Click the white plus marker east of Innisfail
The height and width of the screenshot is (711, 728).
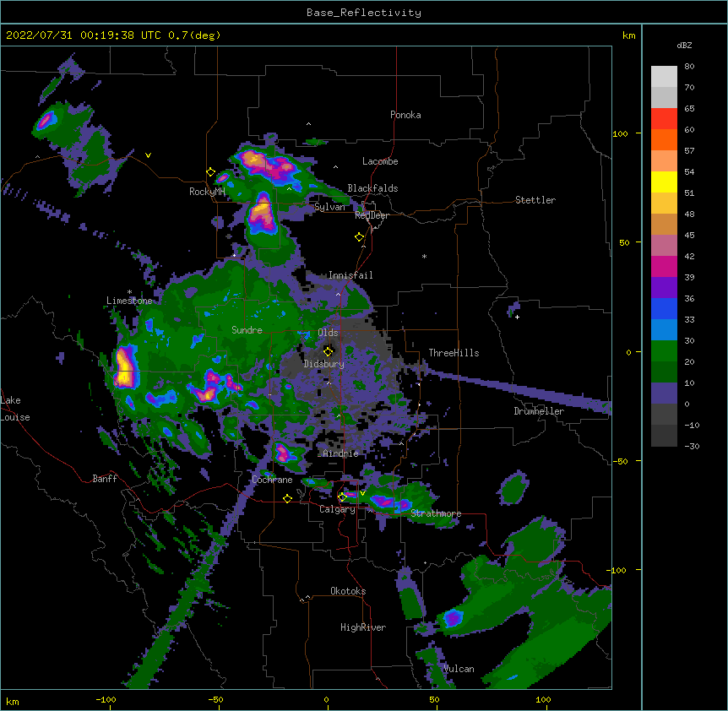517,317
